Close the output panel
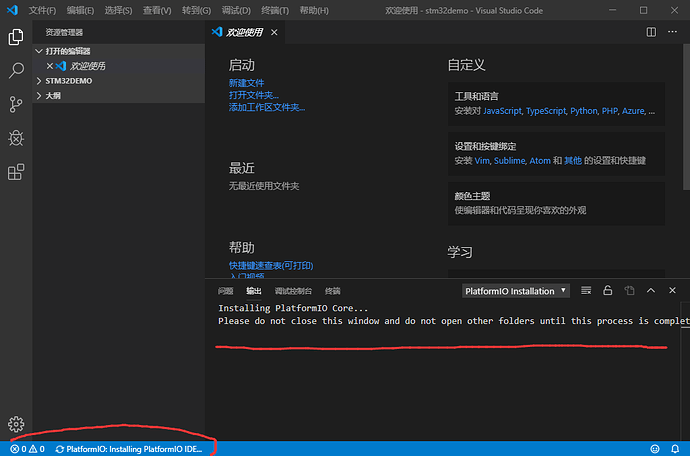690x456 pixels. pos(672,291)
